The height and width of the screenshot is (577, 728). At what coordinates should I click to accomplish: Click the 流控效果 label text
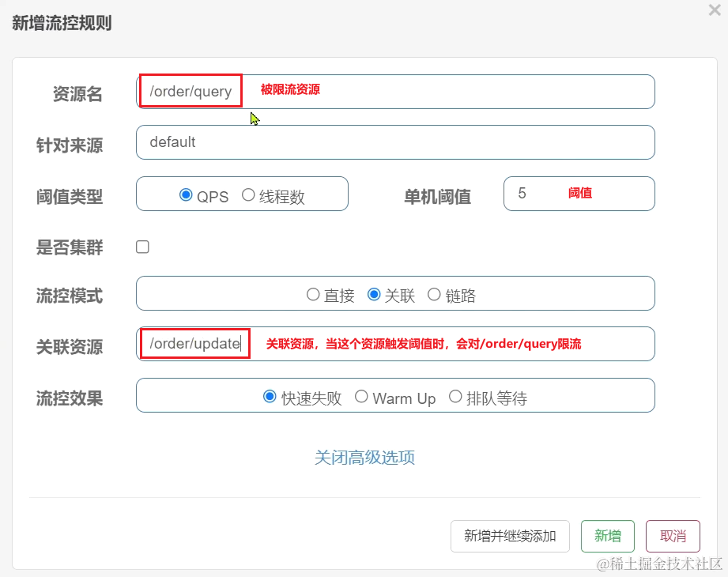(70, 398)
